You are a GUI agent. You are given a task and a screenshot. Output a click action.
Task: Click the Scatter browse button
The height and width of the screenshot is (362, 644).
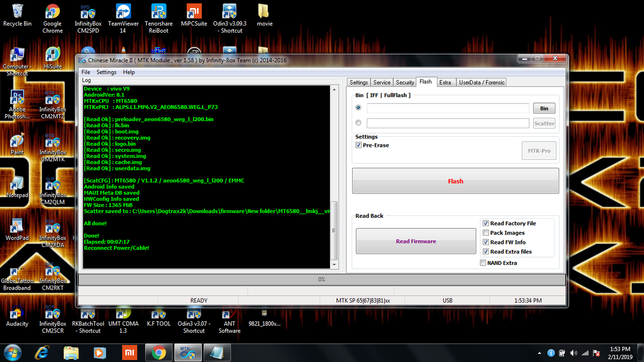point(544,123)
